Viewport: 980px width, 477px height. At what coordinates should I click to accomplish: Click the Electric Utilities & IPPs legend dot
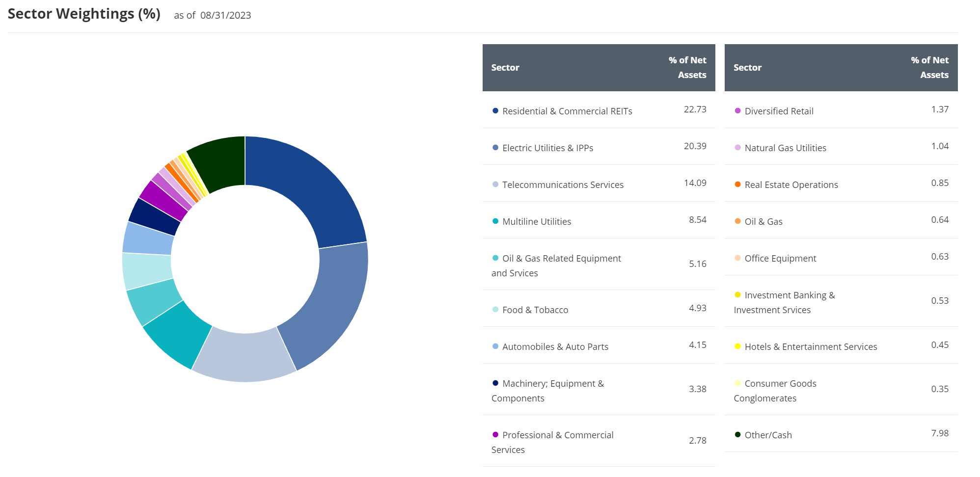point(495,148)
